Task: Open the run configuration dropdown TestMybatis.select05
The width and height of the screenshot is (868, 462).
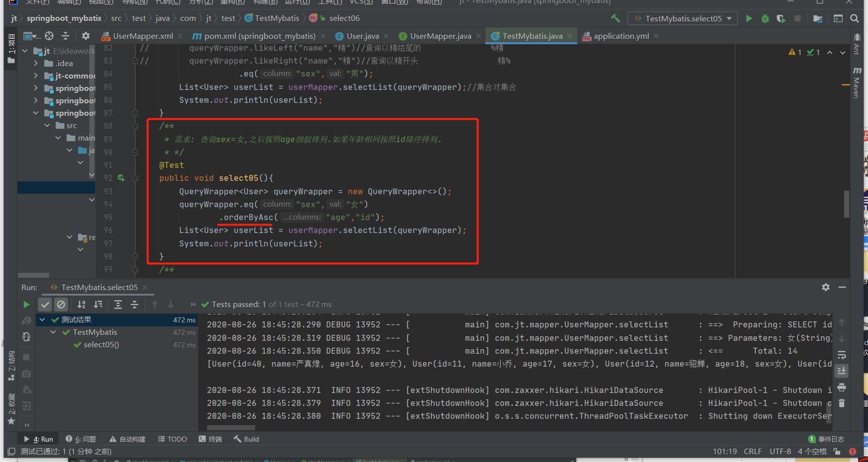Action: coord(683,18)
